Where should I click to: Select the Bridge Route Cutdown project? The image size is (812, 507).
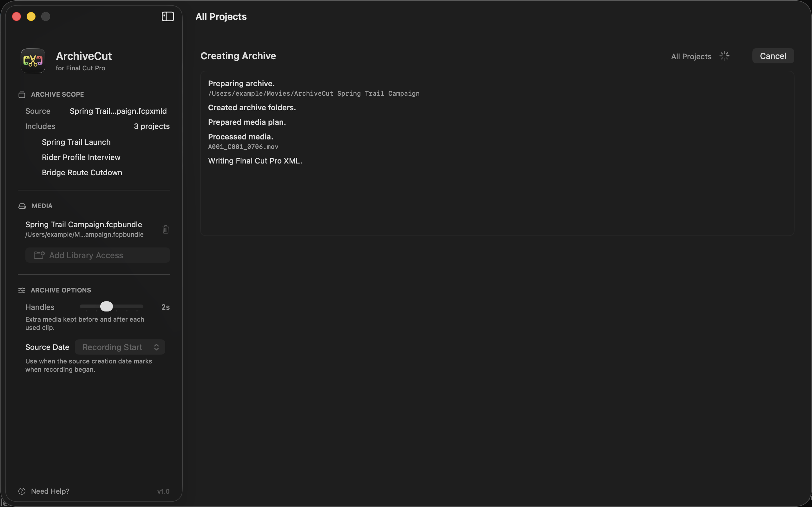(x=82, y=172)
